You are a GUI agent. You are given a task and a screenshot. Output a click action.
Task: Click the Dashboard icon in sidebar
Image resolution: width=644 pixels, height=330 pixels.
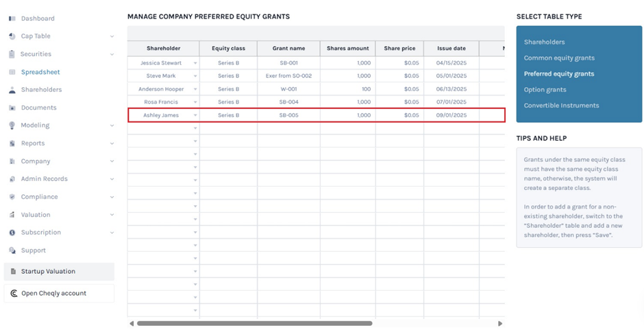12,19
